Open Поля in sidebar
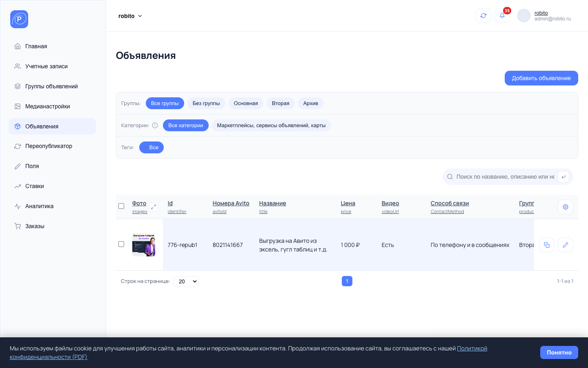Image resolution: width=588 pixels, height=368 pixels. (52, 166)
